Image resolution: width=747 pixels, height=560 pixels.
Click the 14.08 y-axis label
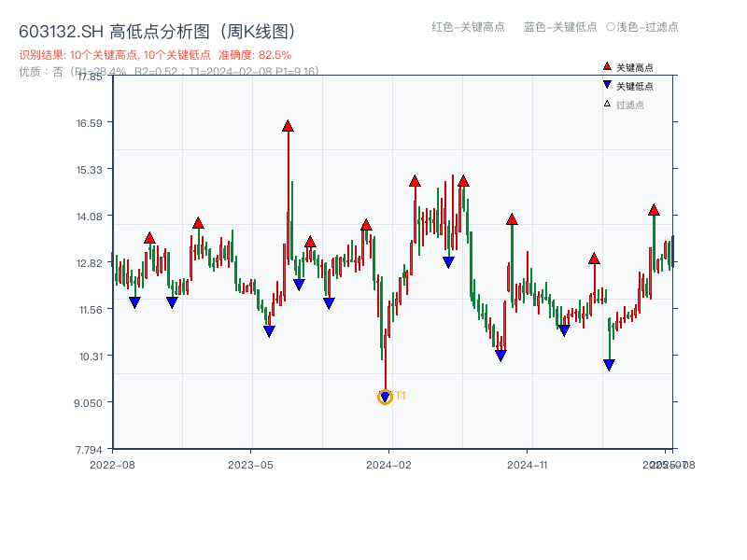pyautogui.click(x=90, y=217)
